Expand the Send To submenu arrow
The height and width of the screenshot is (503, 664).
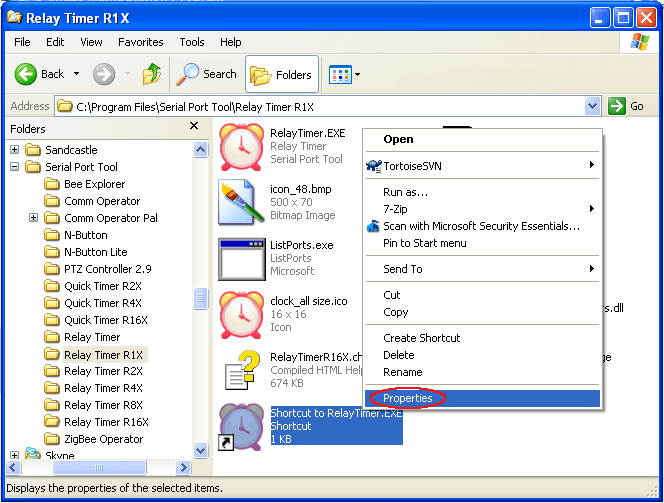592,268
